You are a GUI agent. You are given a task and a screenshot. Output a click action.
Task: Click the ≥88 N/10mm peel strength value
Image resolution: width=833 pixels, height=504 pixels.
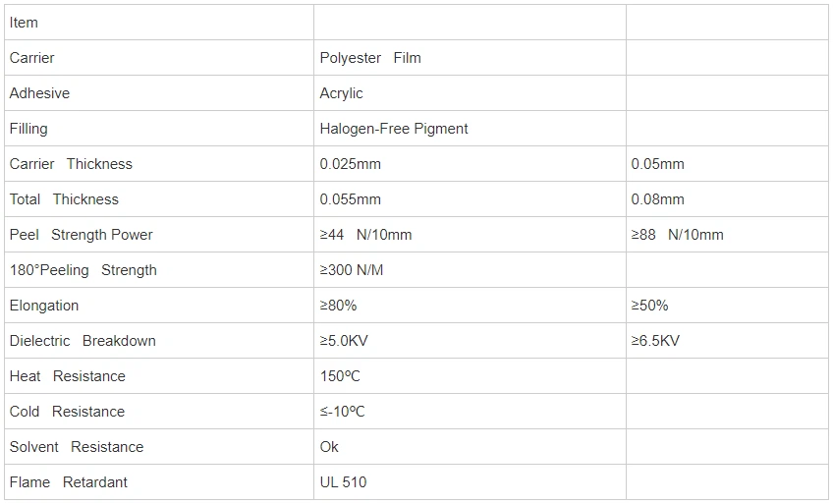pos(677,234)
